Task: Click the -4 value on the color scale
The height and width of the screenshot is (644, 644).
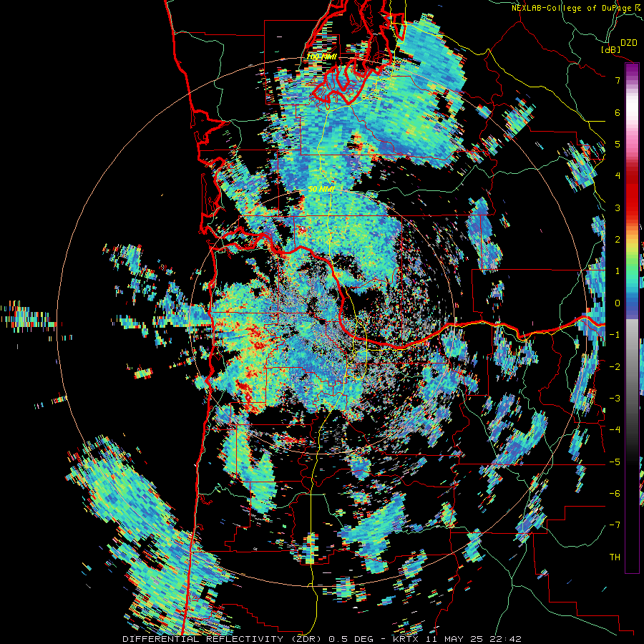Action: coord(615,429)
